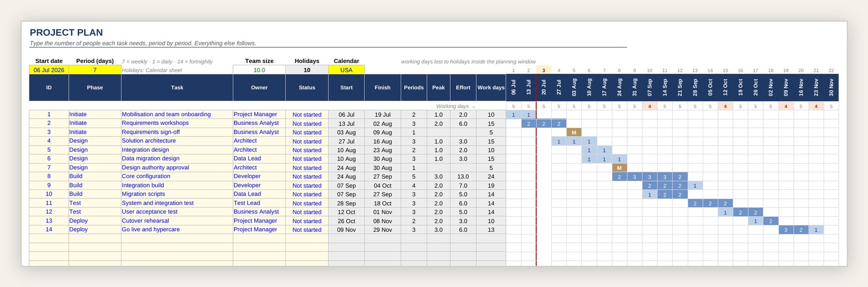Click the 'Holidays: Calendar sheet' note
Image resolution: width=868 pixels, height=287 pixels.
(x=152, y=70)
